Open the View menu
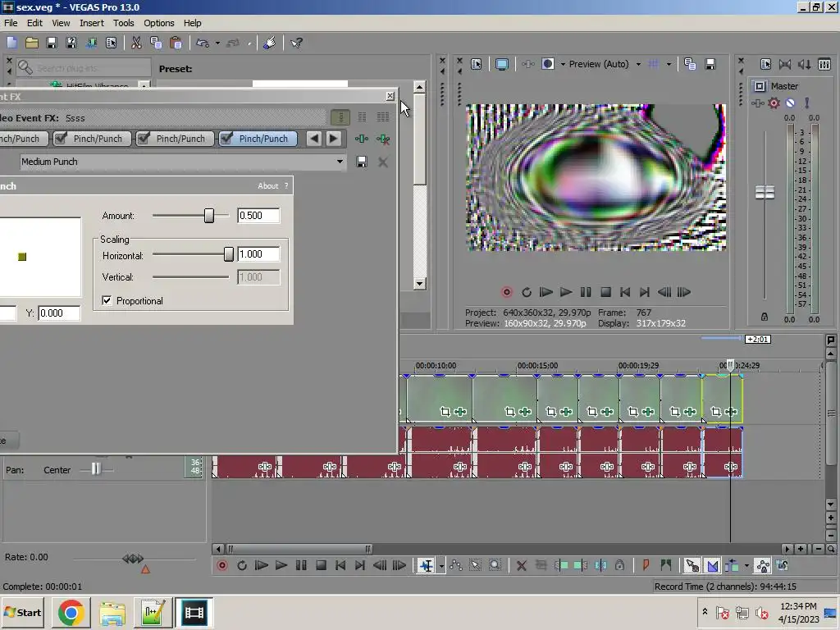 point(61,23)
